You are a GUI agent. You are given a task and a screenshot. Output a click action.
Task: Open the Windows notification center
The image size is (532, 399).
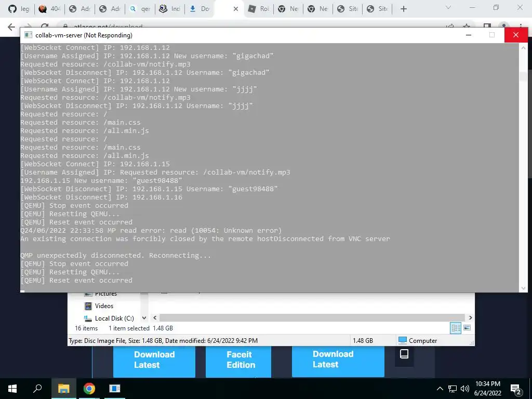tap(515, 389)
